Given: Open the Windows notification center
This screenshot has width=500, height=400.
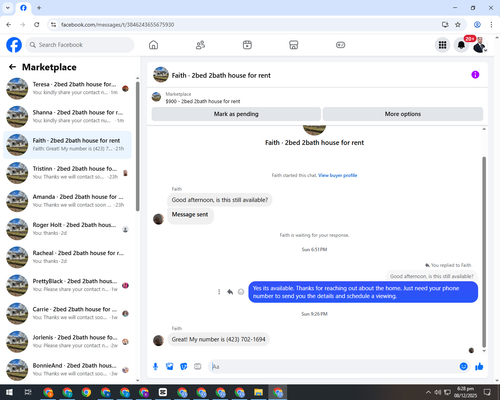Looking at the screenshot, I should [487, 392].
